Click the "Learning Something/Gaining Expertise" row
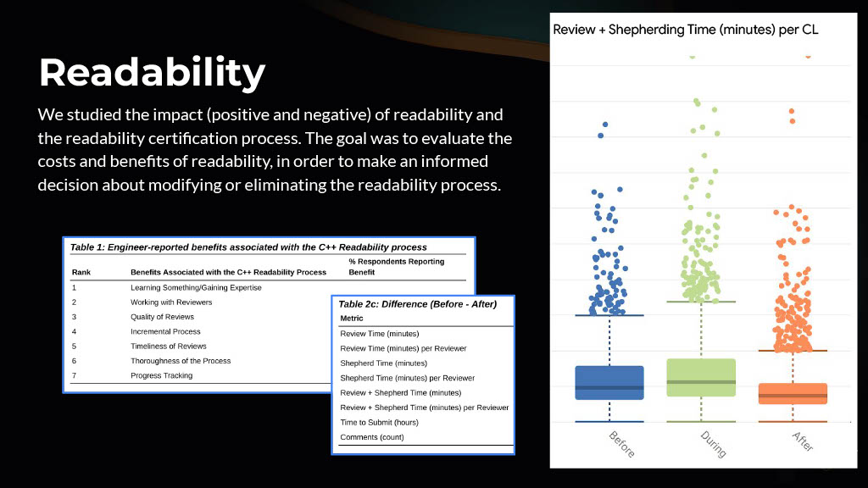This screenshot has width=868, height=488. pos(196,288)
